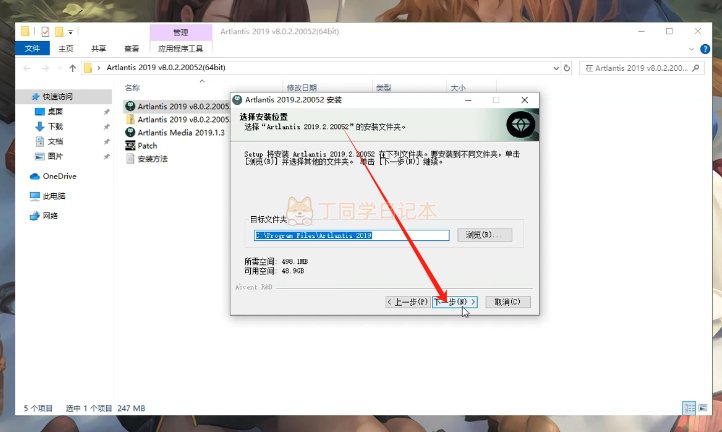Viewport: 722px width, 432px height.
Task: Open the 应用程序工具 ribbon tab
Action: tap(180, 48)
